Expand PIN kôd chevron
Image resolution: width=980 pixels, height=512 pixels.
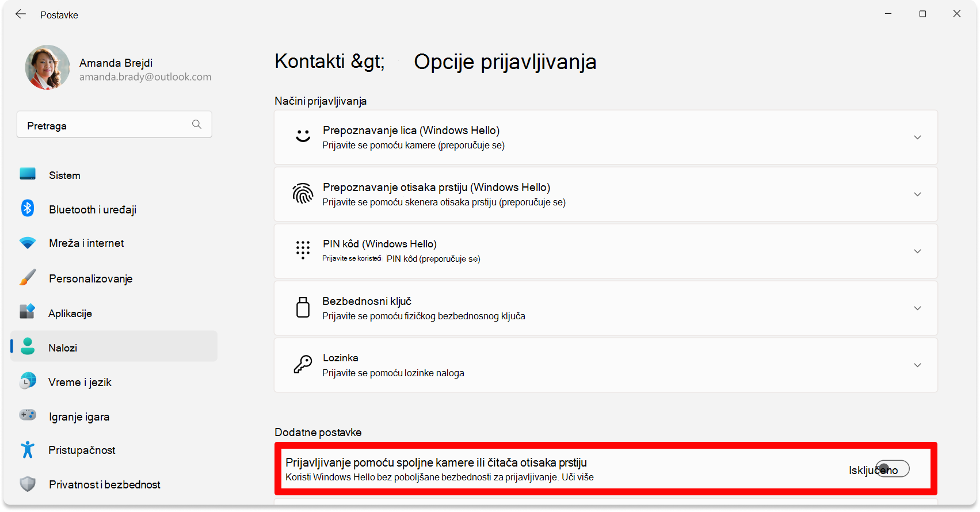pos(917,251)
